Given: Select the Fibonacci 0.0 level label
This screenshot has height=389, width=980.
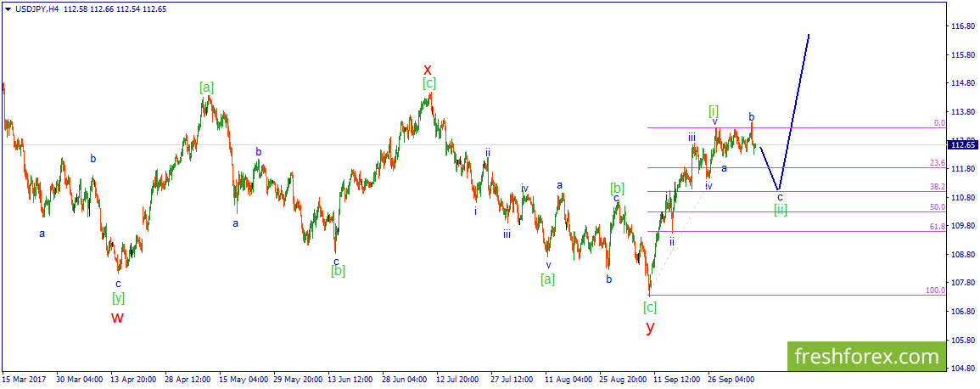Looking at the screenshot, I should pyautogui.click(x=939, y=123).
